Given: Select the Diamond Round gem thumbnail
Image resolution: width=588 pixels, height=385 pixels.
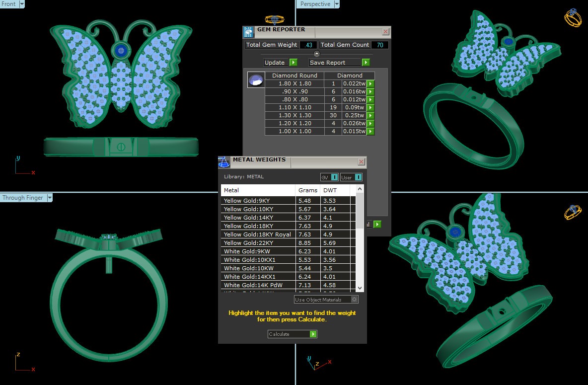Looking at the screenshot, I should pyautogui.click(x=256, y=80).
